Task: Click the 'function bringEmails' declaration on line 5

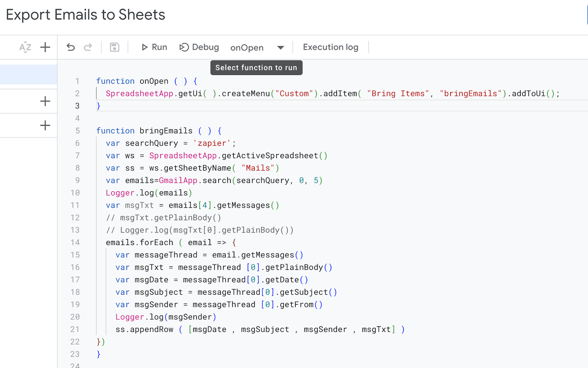Action: point(144,131)
